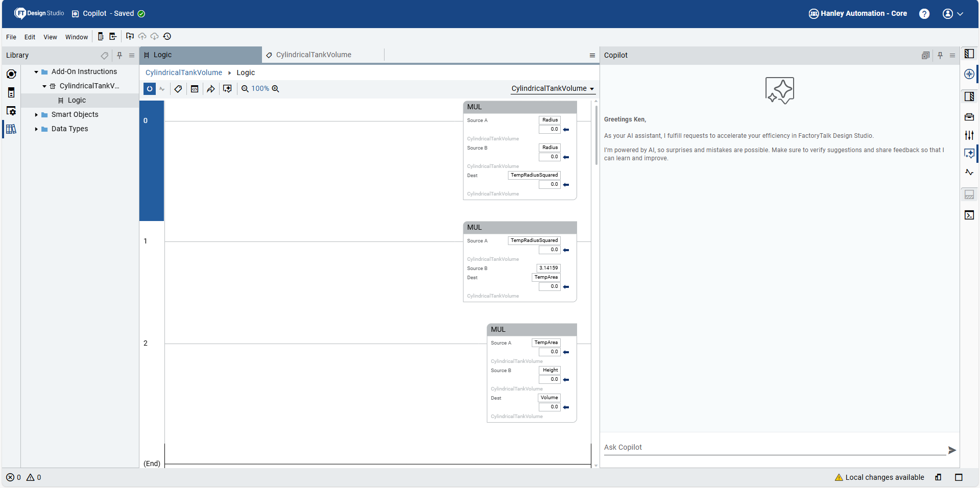Click the import document icon in main toolbar
This screenshot has width=980, height=488.
pyautogui.click(x=113, y=36)
